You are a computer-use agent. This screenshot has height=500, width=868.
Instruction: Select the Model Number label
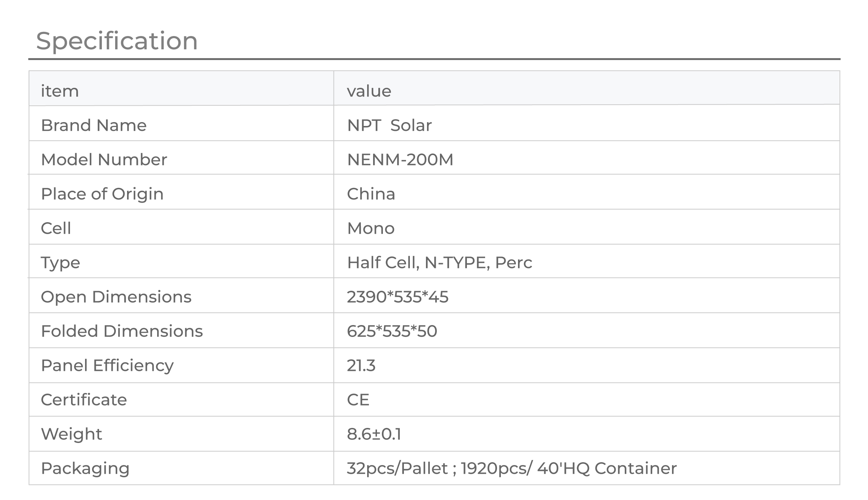pyautogui.click(x=104, y=160)
